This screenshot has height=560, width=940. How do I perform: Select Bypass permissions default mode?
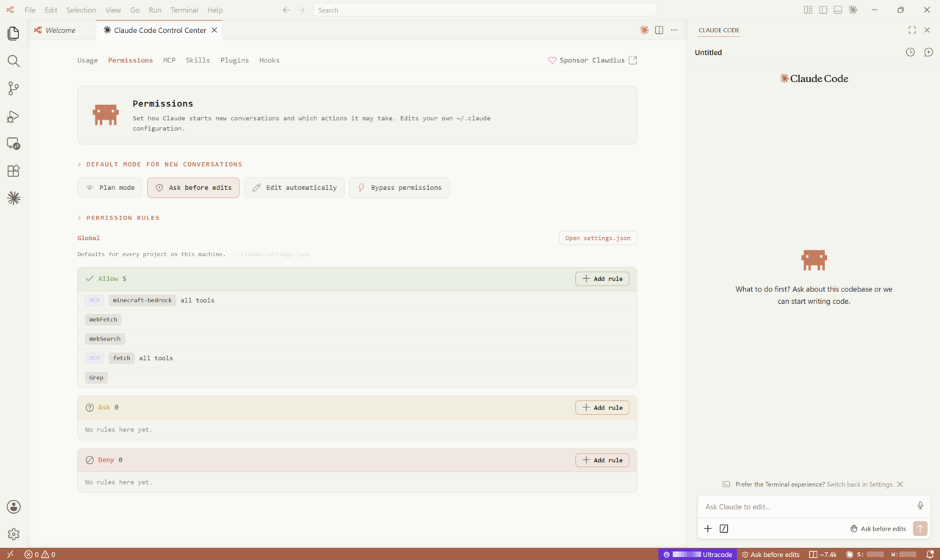(x=399, y=188)
